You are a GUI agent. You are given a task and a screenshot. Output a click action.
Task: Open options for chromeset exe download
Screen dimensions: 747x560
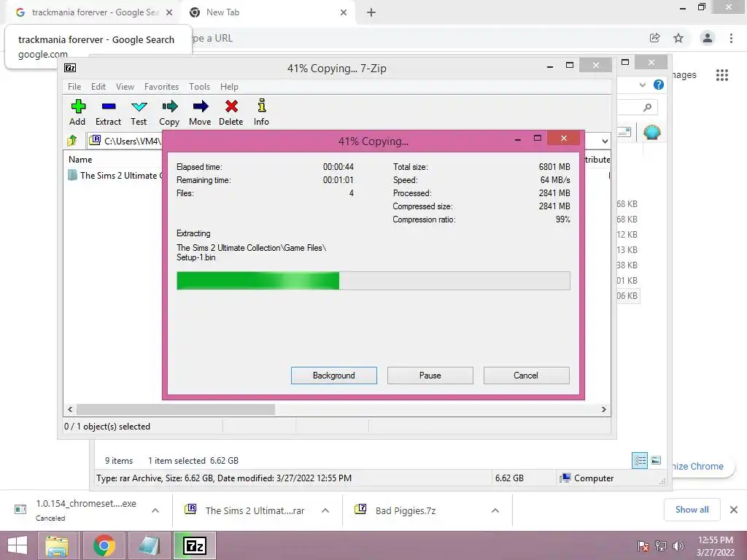pos(155,510)
